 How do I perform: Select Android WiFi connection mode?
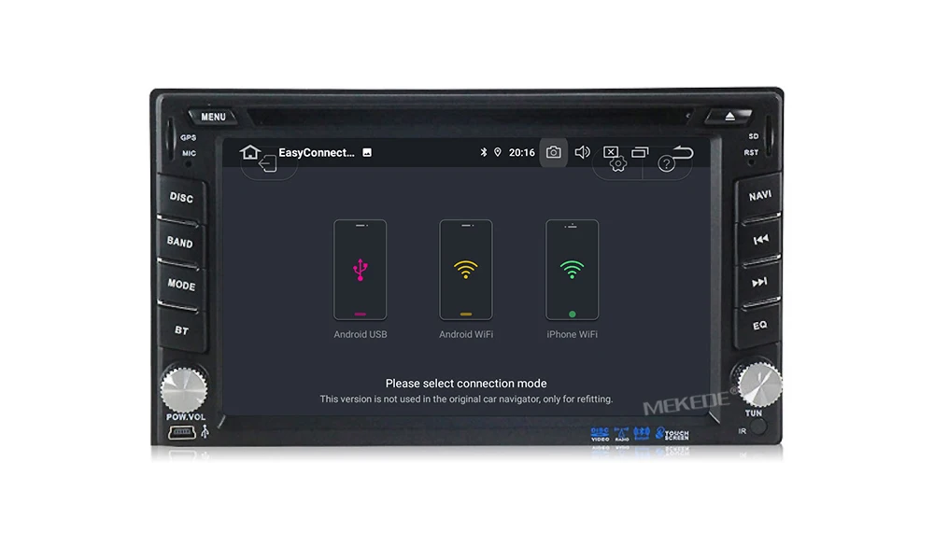(x=466, y=271)
